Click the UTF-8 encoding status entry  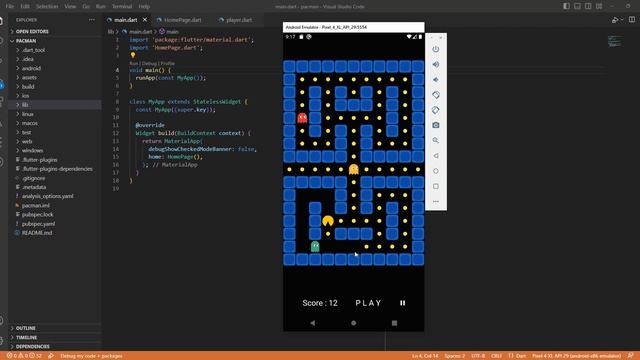coord(478,356)
